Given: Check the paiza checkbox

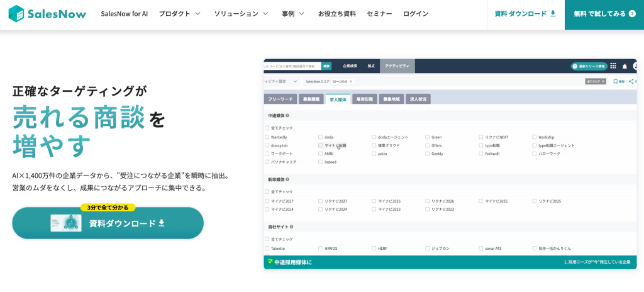Looking at the screenshot, I should pos(374,154).
